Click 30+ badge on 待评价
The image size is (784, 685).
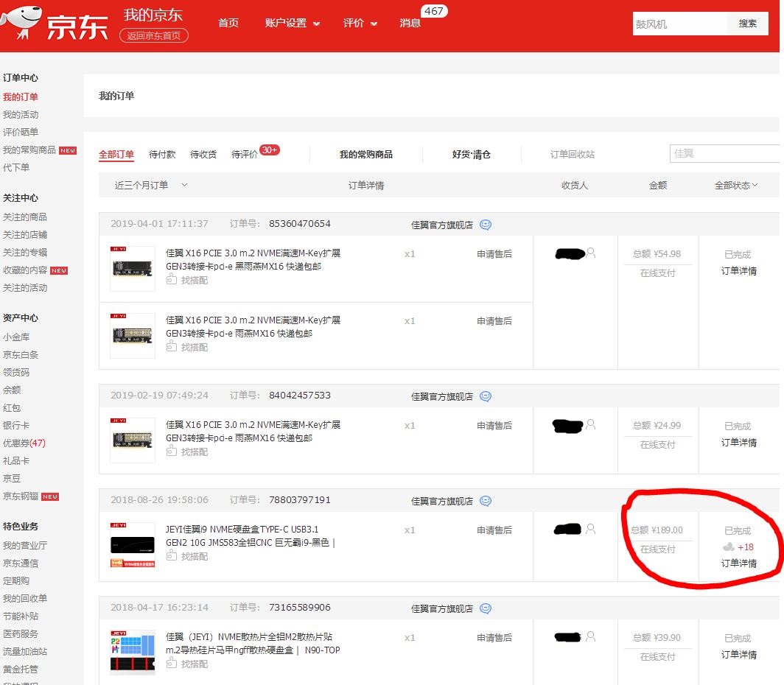coord(270,150)
